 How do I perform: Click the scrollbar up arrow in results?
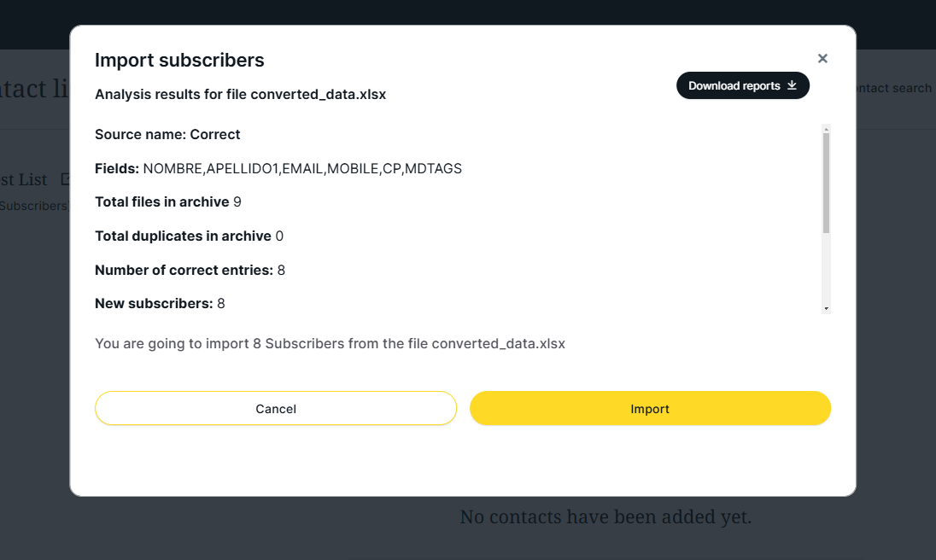click(826, 129)
